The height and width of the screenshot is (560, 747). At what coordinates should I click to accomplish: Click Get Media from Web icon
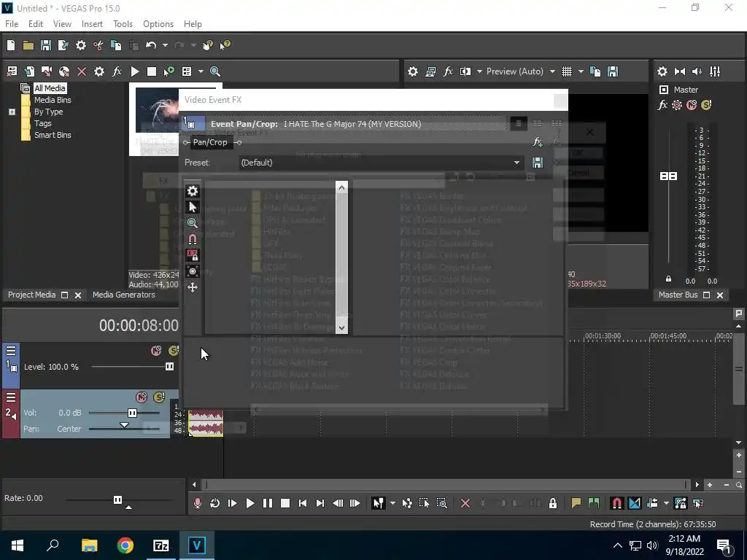click(x=64, y=71)
